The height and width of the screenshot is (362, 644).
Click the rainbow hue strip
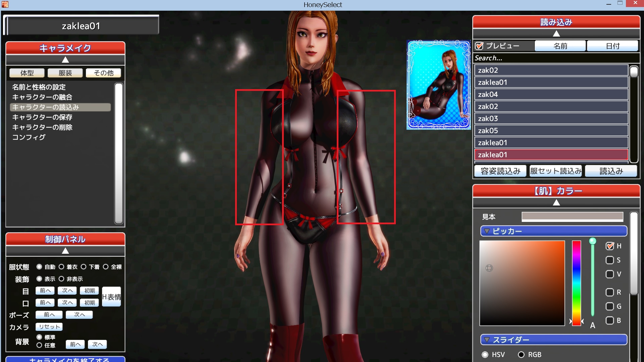576,283
